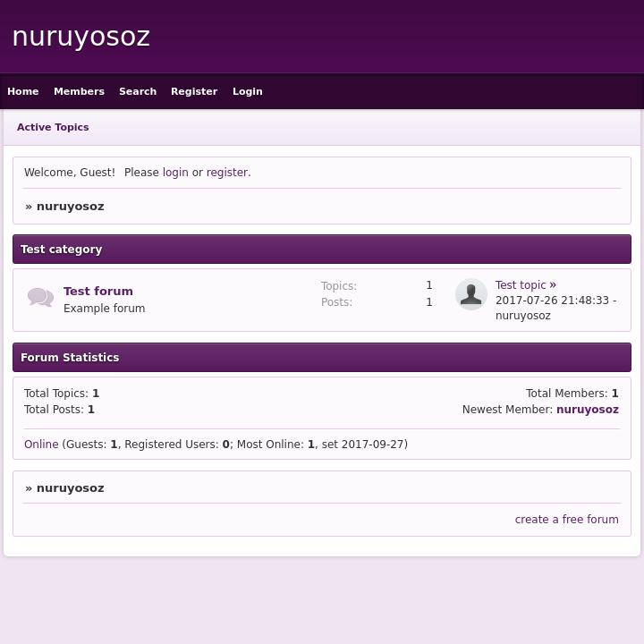This screenshot has width=644, height=644.
Task: Click the top nuruyosoz breadcrumb link
Action: [70, 207]
